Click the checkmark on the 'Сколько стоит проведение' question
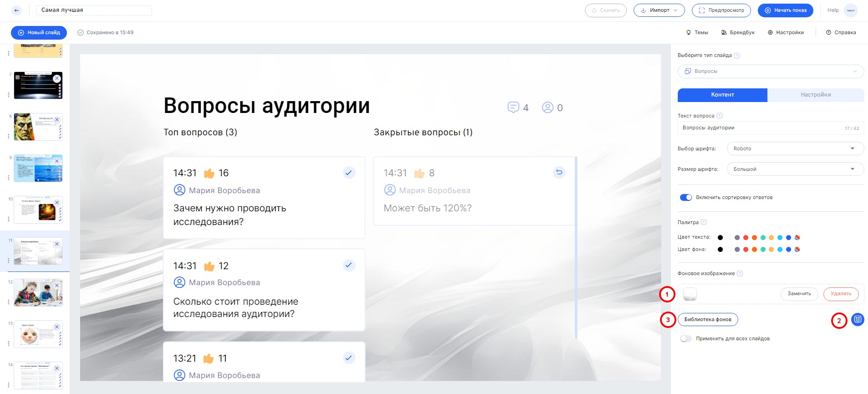Image resolution: width=868 pixels, height=394 pixels. [x=349, y=265]
